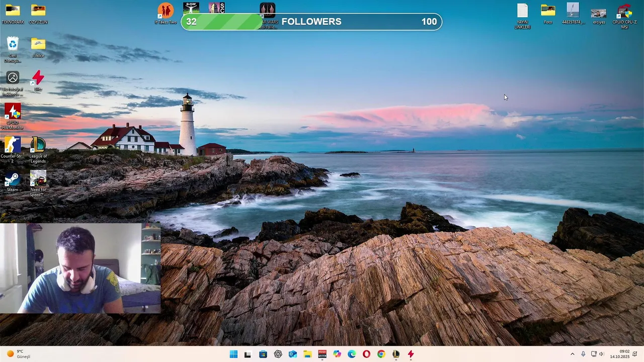Screen dimensions: 644x362
Task: Open network settings from the tray
Action: 594,354
